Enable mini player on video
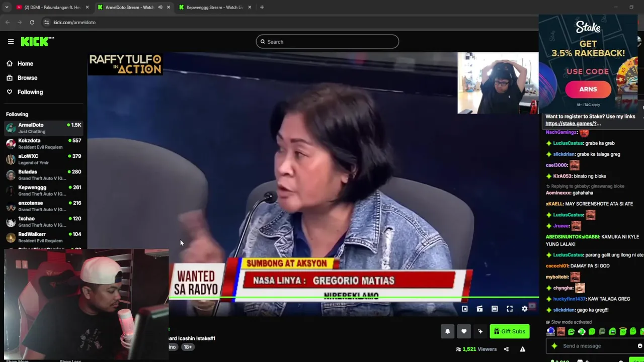This screenshot has width=644, height=362. click(464, 309)
